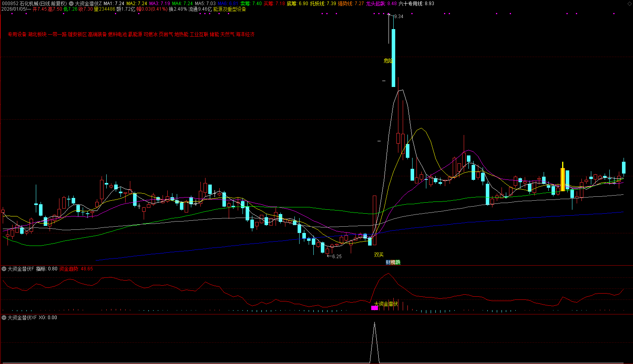Click the 危险 warning label on the chart
Viewport: 633px width, 364px height.
[x=388, y=61]
